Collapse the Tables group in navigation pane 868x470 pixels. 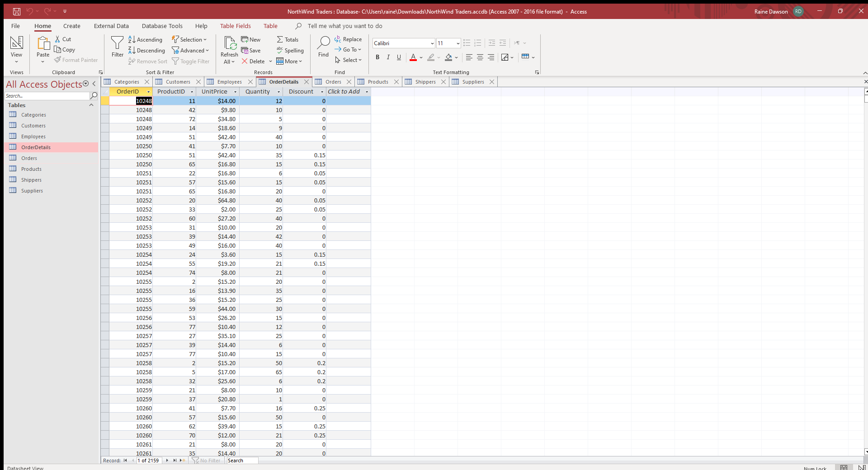click(x=91, y=105)
